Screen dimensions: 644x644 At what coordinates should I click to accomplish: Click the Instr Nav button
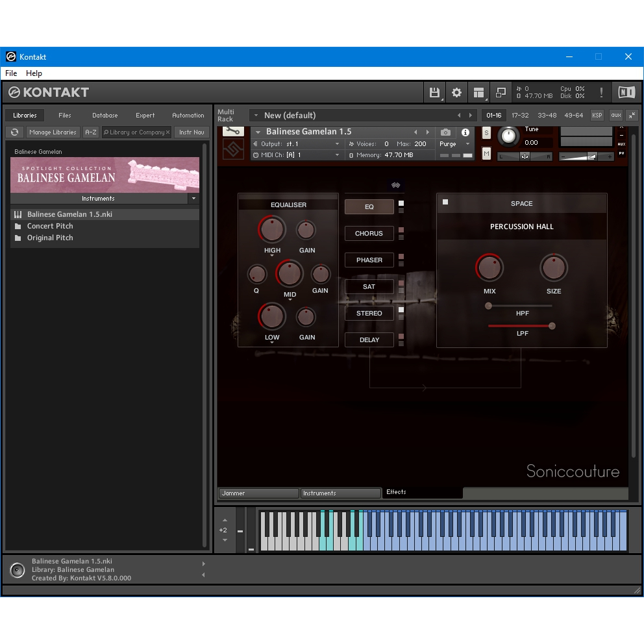pos(192,132)
